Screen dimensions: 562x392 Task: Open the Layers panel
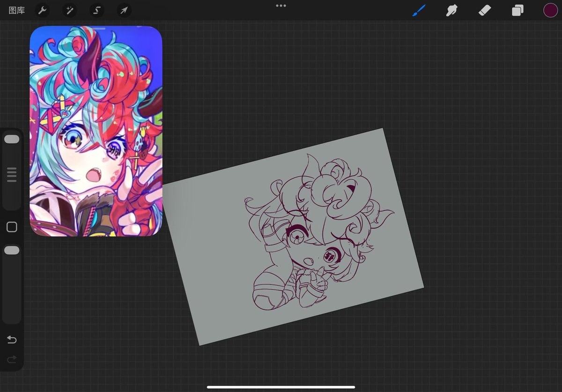pyautogui.click(x=518, y=10)
